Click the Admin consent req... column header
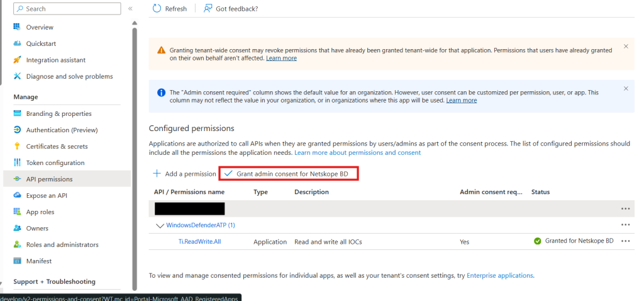 pyautogui.click(x=491, y=192)
